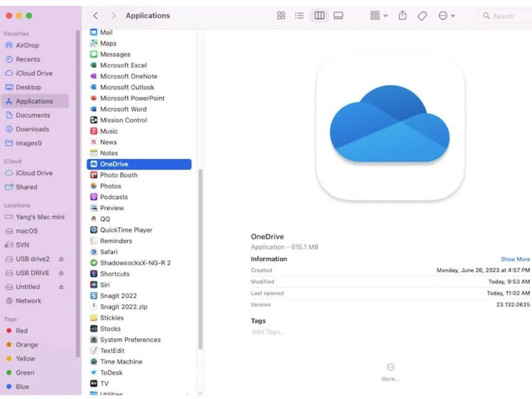The image size is (532, 399).
Task: Switch to gallery view in the toolbar
Action: point(339,15)
